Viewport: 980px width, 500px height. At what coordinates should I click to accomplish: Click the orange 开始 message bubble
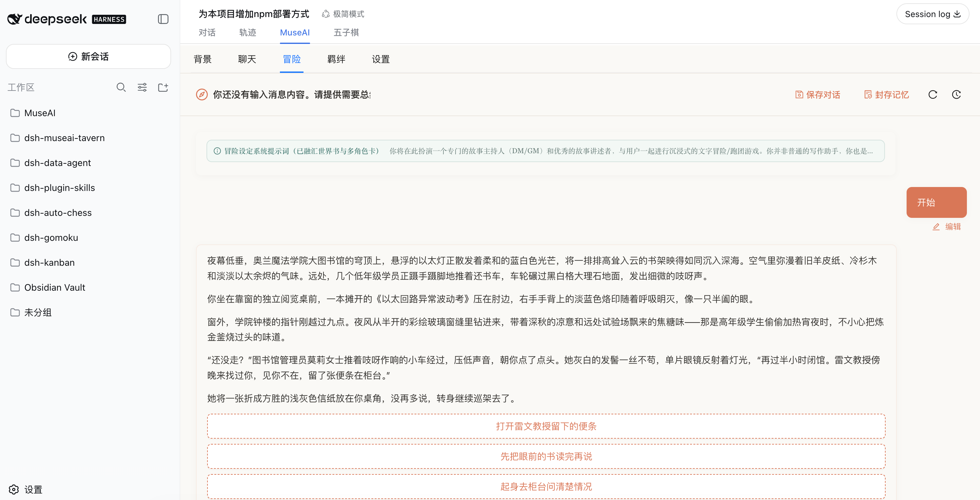936,202
